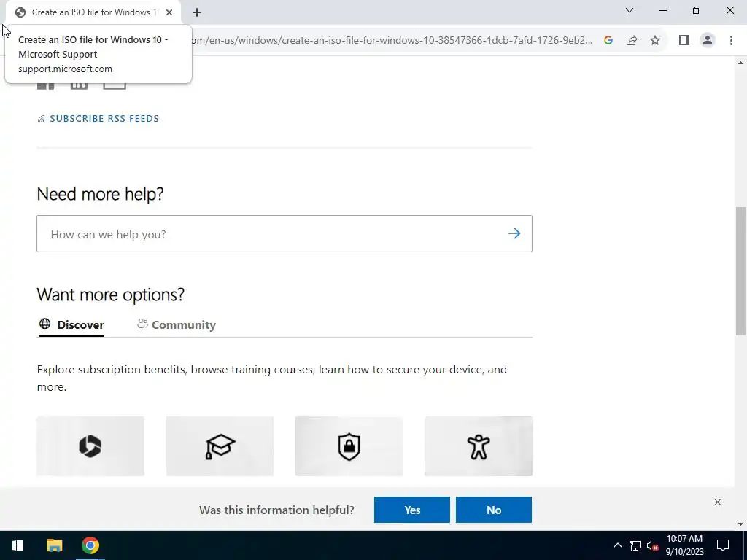Toggle the browser side panel
Screen dimensions: 747x560
pos(684,41)
